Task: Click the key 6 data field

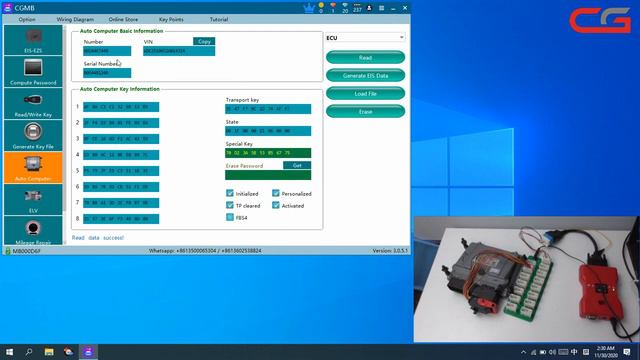Action: coord(121,187)
